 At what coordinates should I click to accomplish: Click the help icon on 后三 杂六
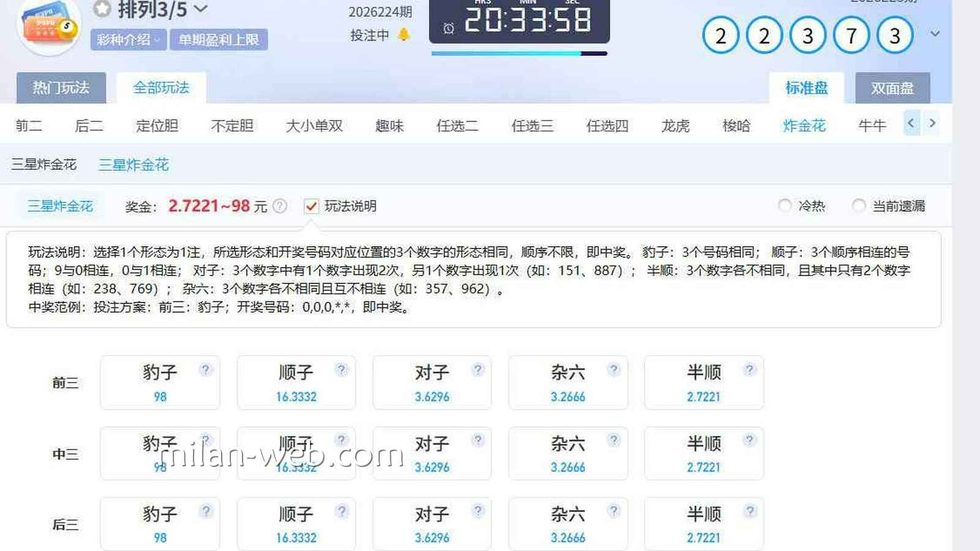tap(614, 511)
